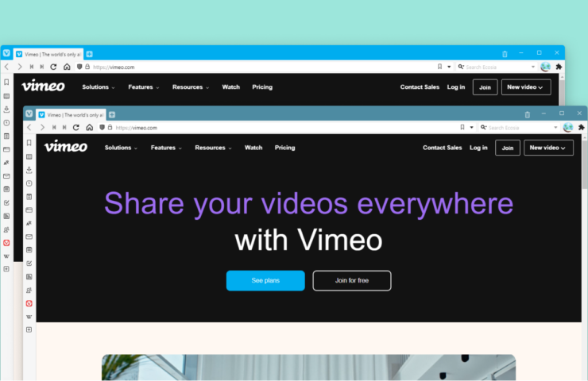Add a web panel in front window
The height and width of the screenshot is (381, 588).
[x=29, y=329]
